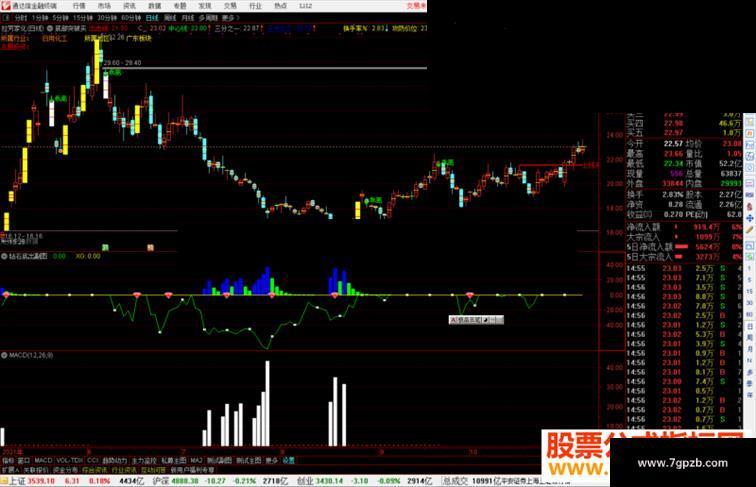
Task: Click the 5日净流入额 row
Action: pos(684,247)
